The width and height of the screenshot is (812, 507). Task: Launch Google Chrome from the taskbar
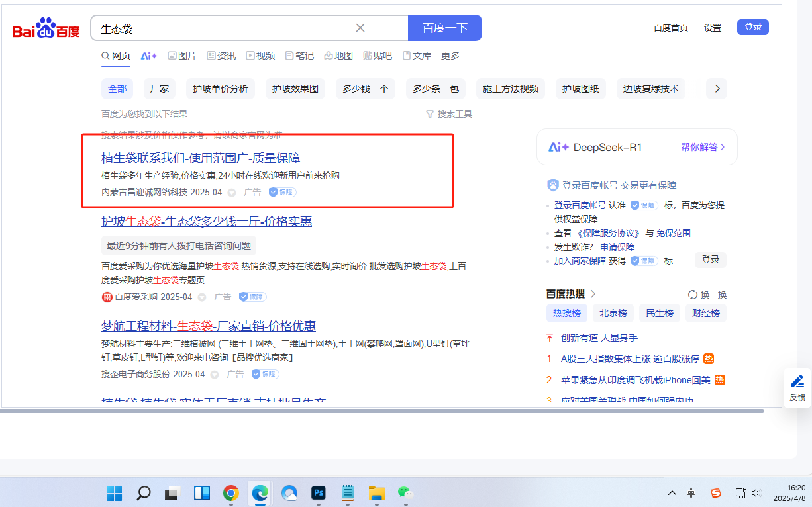click(230, 493)
